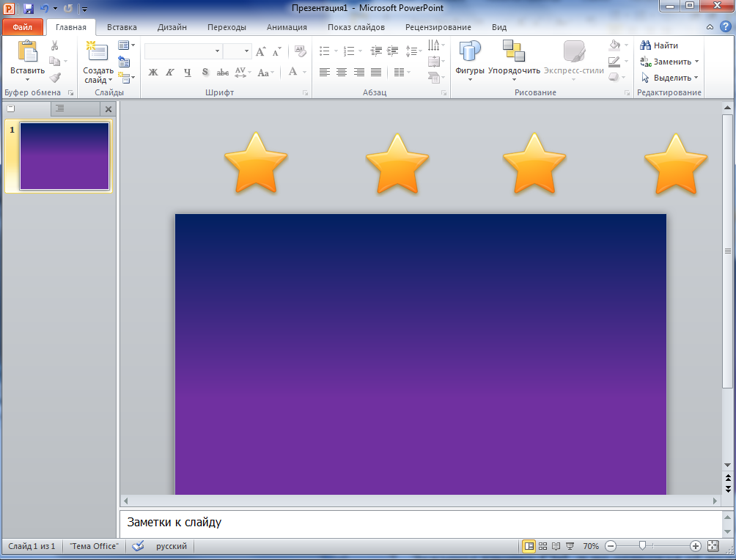
Task: Open the font name dropdown
Action: 217,51
